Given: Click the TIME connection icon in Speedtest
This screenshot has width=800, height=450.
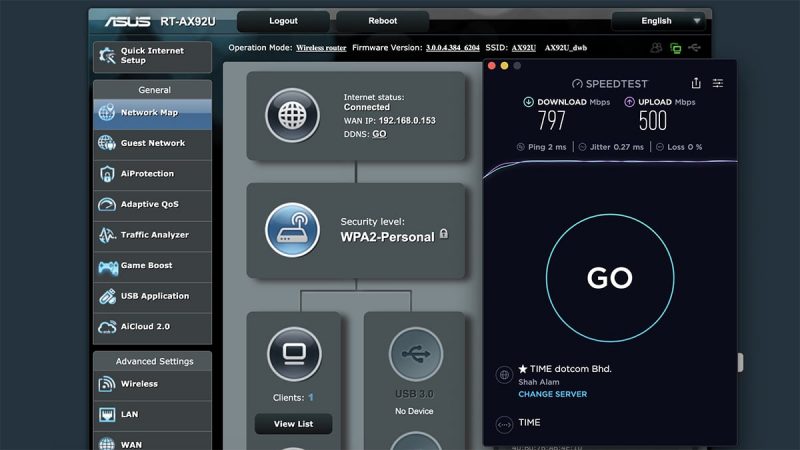Looking at the screenshot, I should tap(504, 424).
